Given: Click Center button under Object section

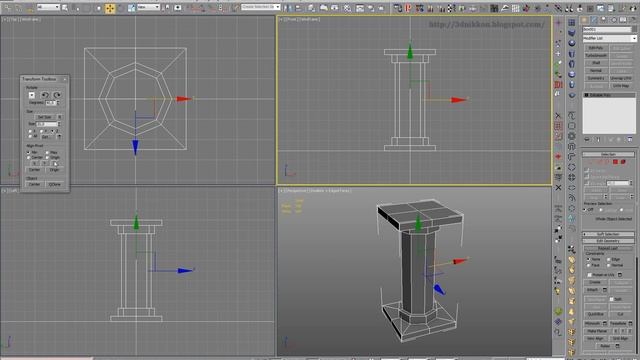Looking at the screenshot, I should [x=35, y=184].
